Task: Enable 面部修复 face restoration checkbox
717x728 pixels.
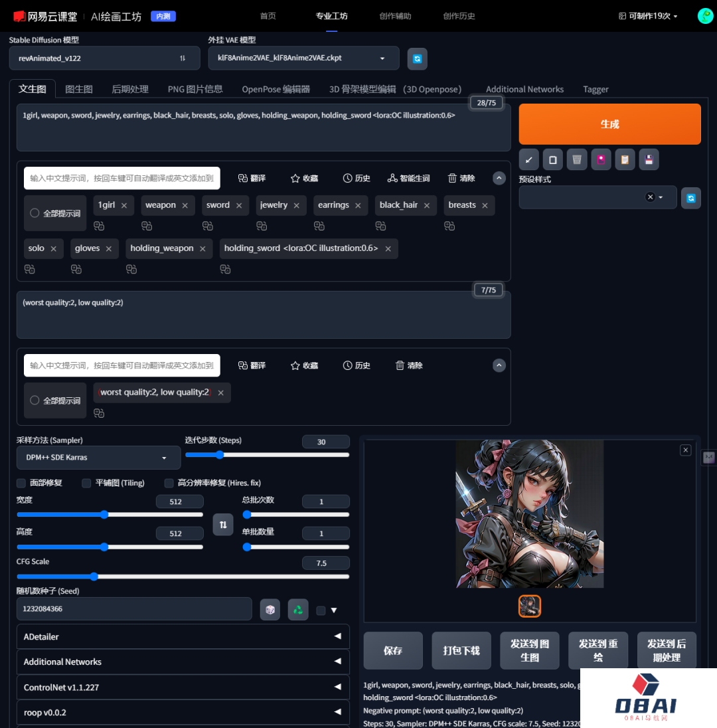Action: [21, 483]
